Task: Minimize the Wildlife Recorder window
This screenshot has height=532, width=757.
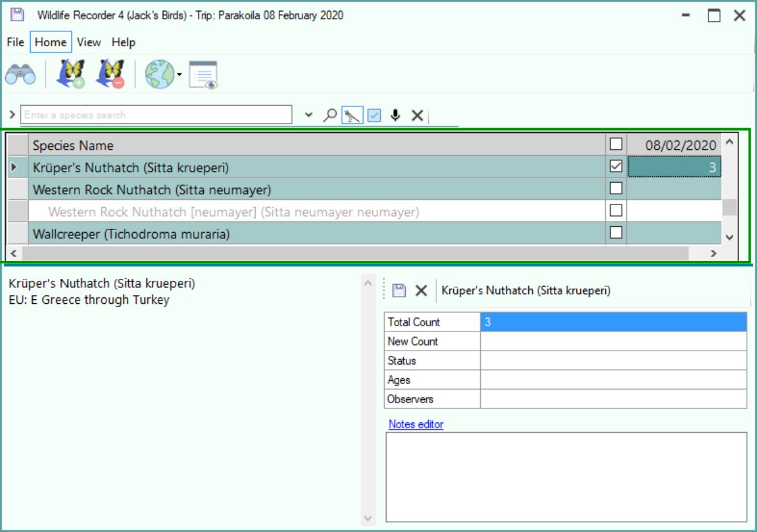Action: (x=686, y=15)
